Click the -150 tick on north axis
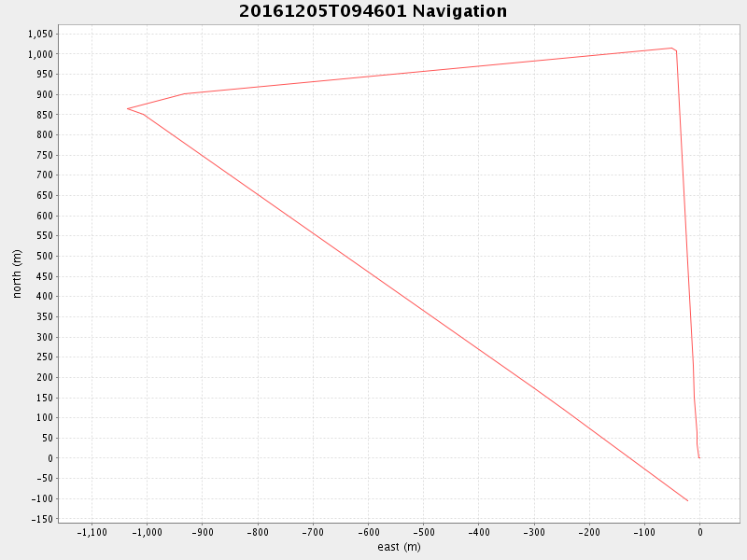The height and width of the screenshot is (560, 747). 40,519
